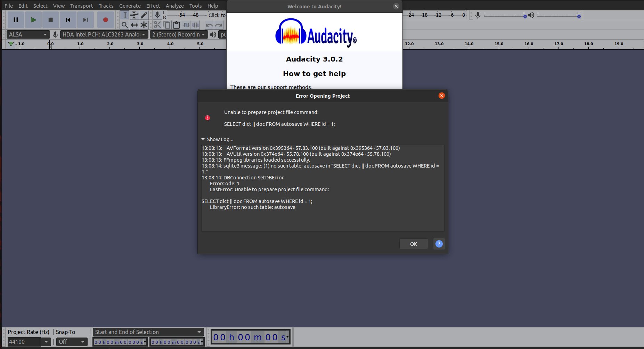644x349 pixels.
Task: Choose the Time Shift tool
Action: point(134,25)
